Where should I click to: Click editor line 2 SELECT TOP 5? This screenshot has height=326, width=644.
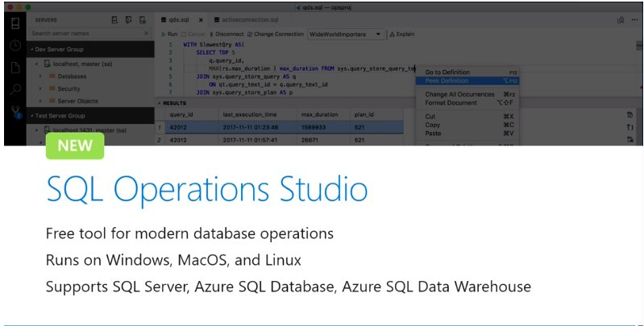tap(216, 52)
